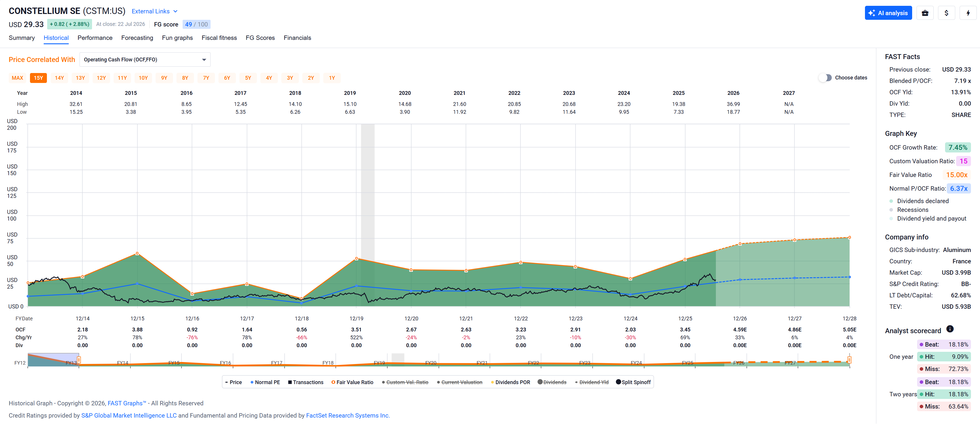Expand the External Links menu

coord(154,11)
